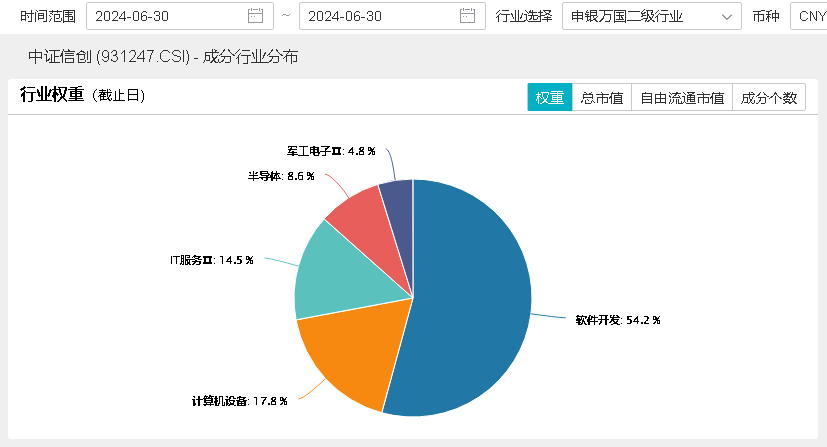The height and width of the screenshot is (447, 827).
Task: Open the end date calendar picker icon
Action: (x=467, y=16)
